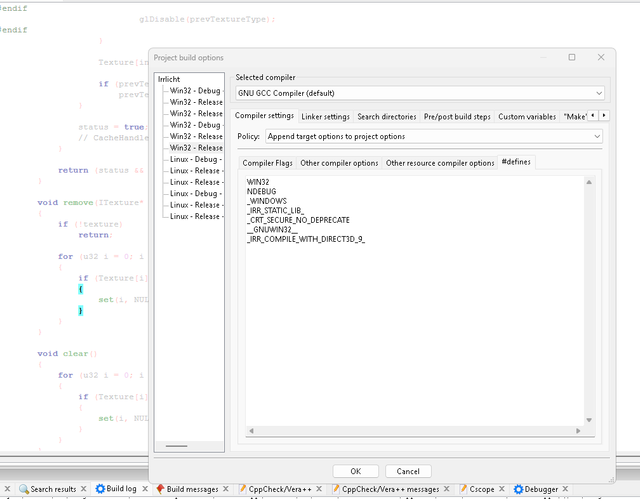The width and height of the screenshot is (640, 502).
Task: Maximize the Project build options dialog
Action: tap(572, 57)
